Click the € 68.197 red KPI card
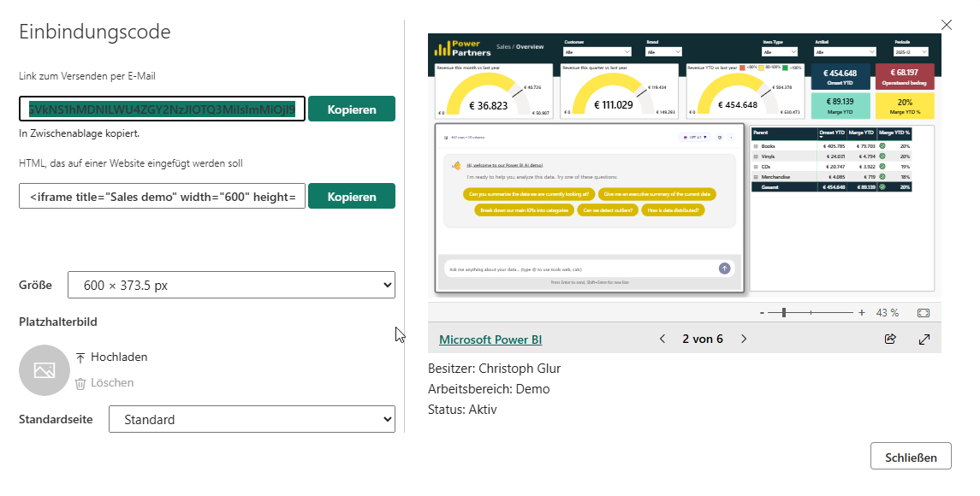Image resolution: width=980 pixels, height=496 pixels. tap(905, 77)
